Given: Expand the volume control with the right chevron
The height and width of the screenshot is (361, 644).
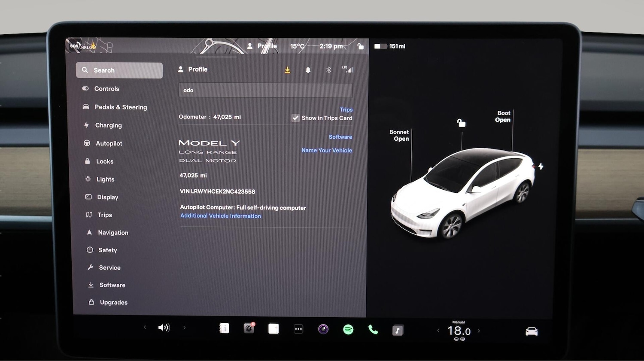Looking at the screenshot, I should (x=185, y=327).
